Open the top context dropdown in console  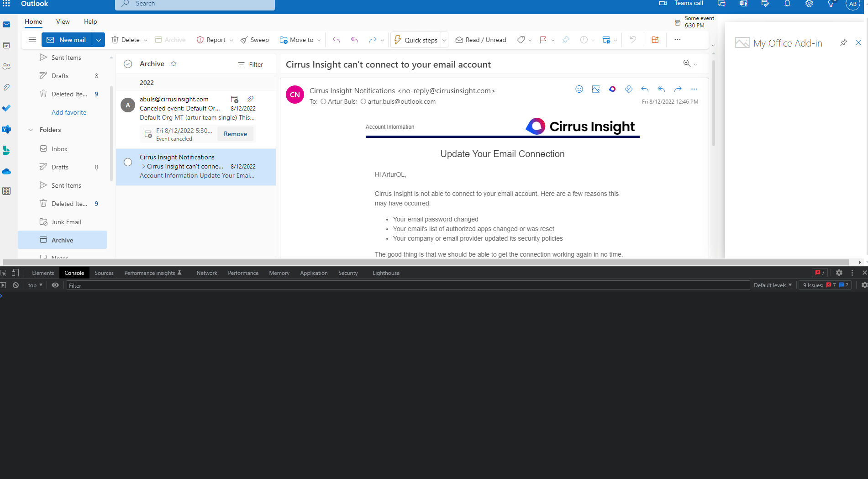[x=35, y=285]
